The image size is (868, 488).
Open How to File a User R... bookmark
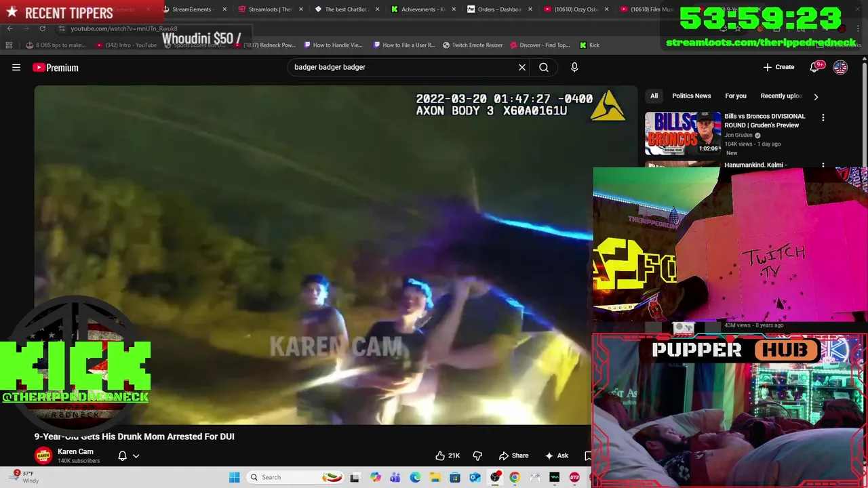404,45
